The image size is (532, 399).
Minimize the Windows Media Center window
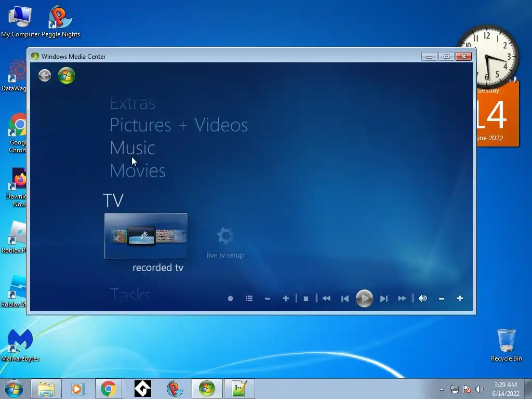429,56
